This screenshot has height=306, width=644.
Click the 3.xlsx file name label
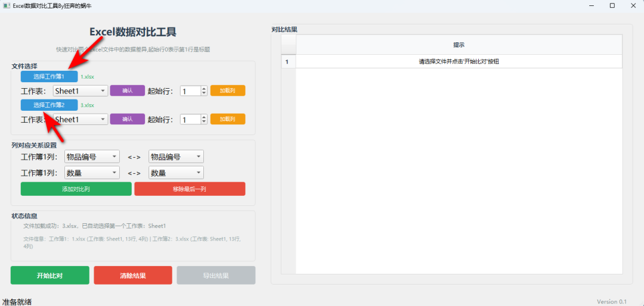[x=87, y=105]
